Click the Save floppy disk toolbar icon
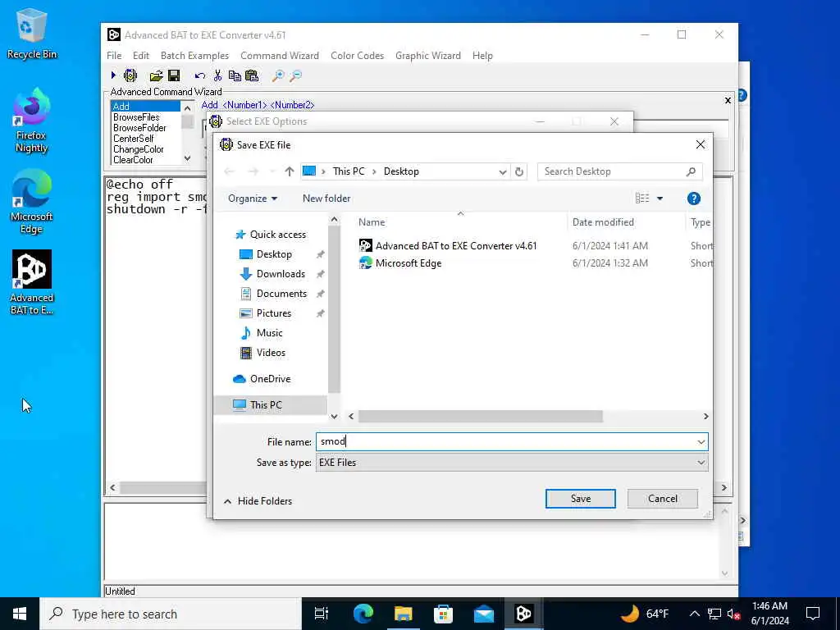 pos(174,75)
